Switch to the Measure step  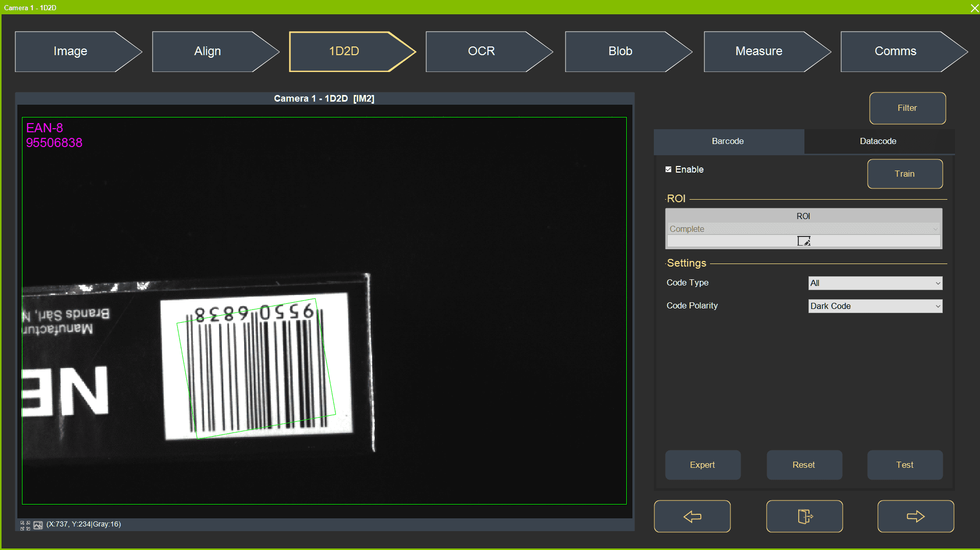767,52
